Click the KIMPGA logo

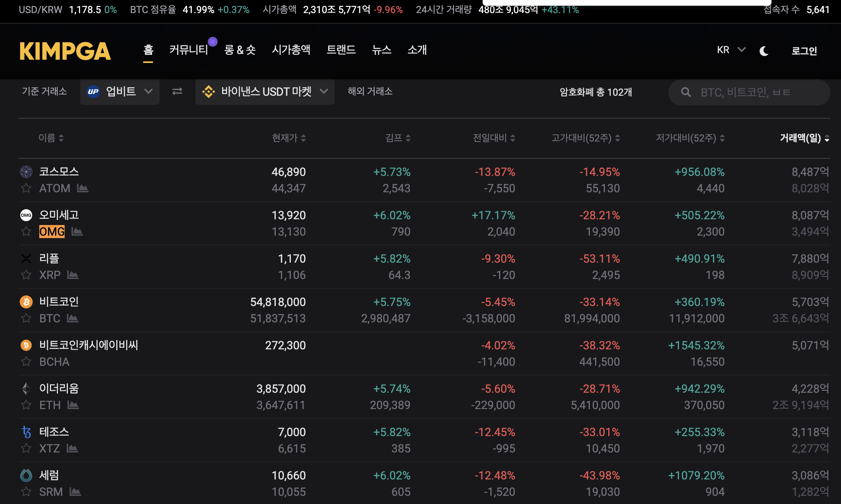pos(65,51)
